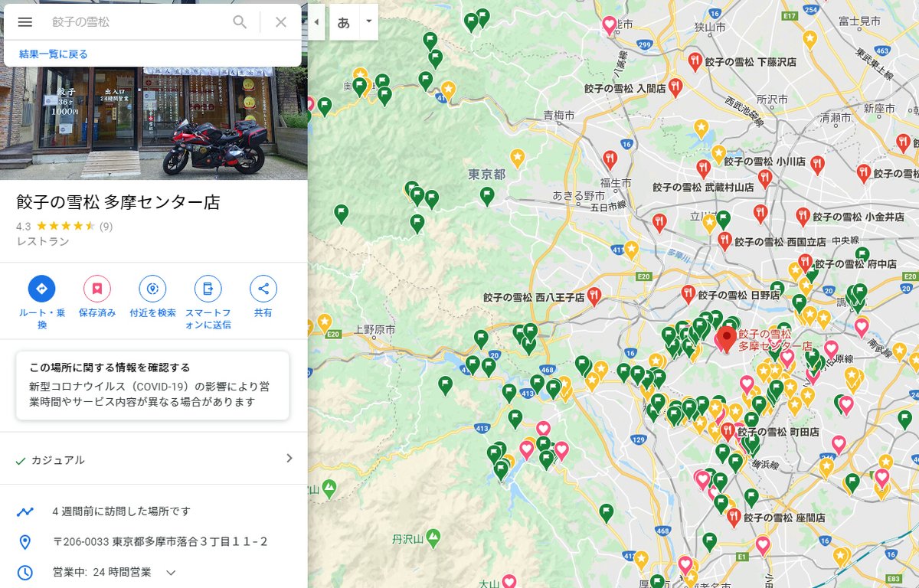Click the 所沢市 city label
The height and width of the screenshot is (588, 919).
[x=771, y=100]
